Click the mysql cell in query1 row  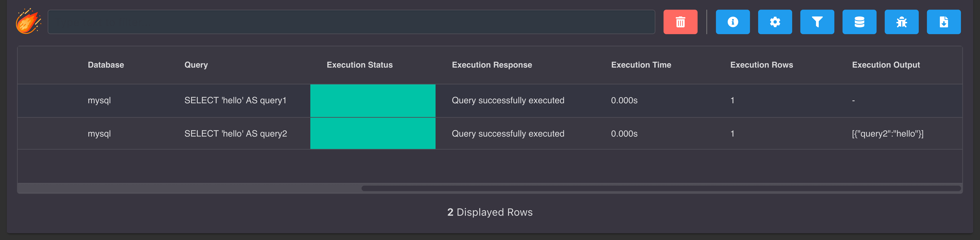click(x=99, y=101)
